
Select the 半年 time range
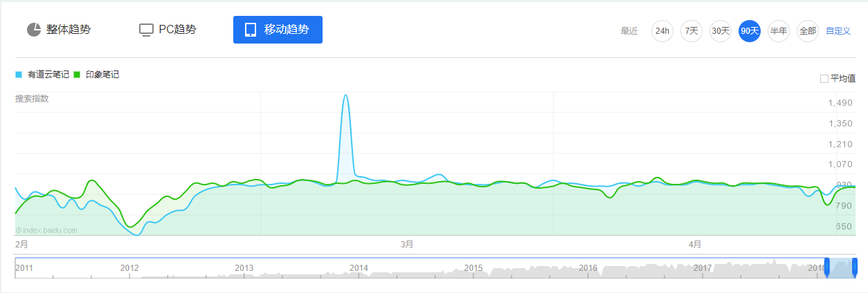779,31
